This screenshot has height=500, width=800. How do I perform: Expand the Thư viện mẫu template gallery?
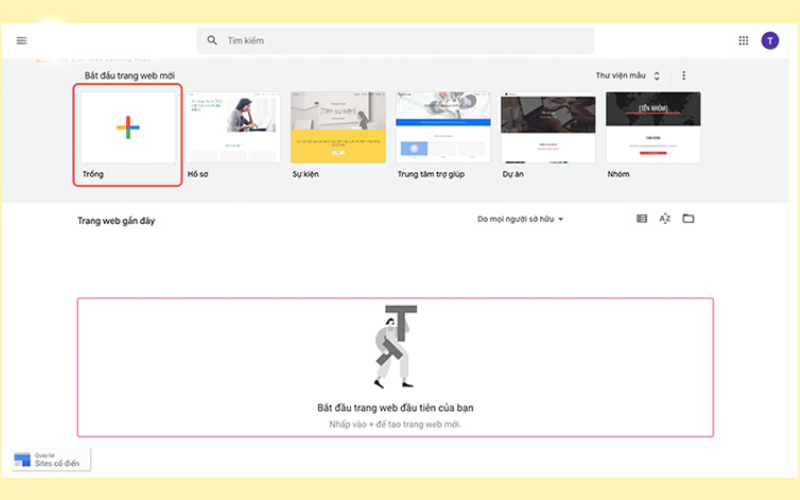click(x=628, y=76)
